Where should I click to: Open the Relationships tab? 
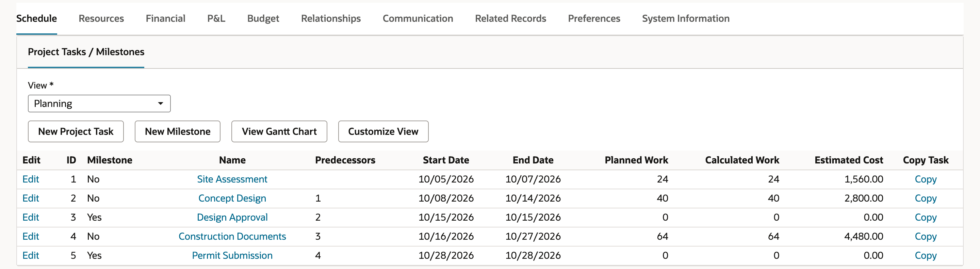click(331, 18)
